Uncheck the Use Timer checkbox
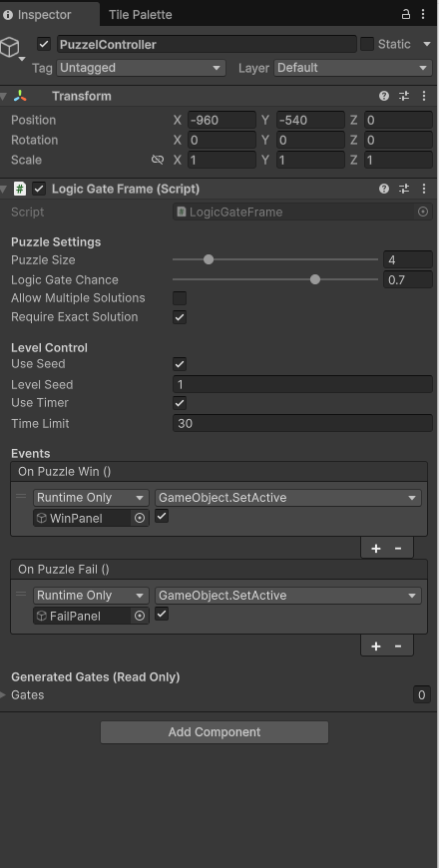 pyautogui.click(x=180, y=403)
